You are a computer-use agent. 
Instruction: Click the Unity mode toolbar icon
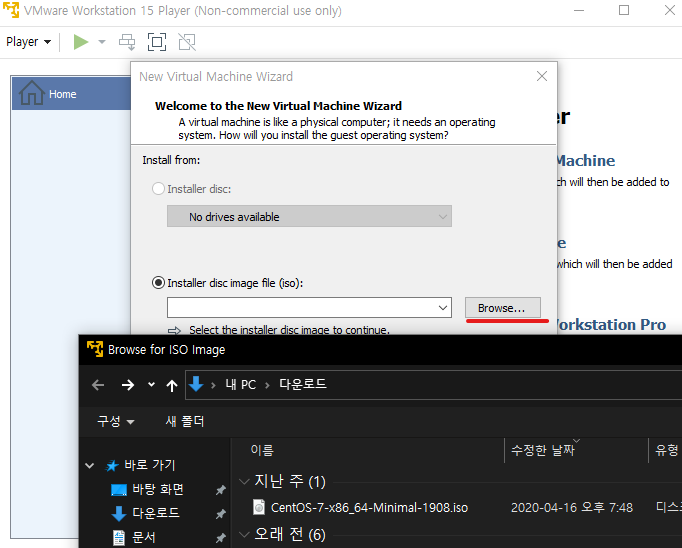click(187, 42)
